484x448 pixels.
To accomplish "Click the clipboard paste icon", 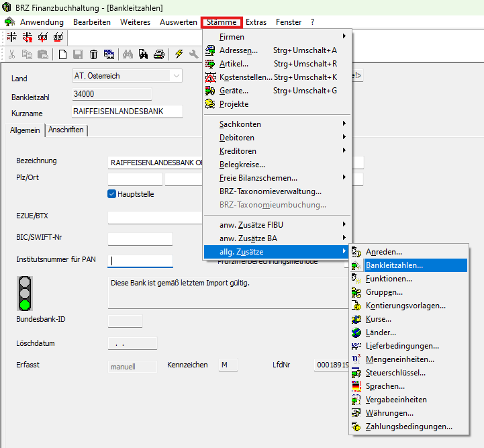I will (42, 54).
